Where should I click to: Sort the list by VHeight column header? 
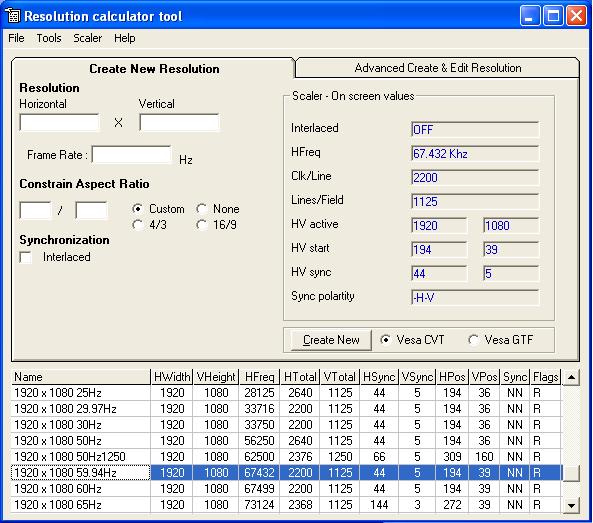tap(216, 377)
